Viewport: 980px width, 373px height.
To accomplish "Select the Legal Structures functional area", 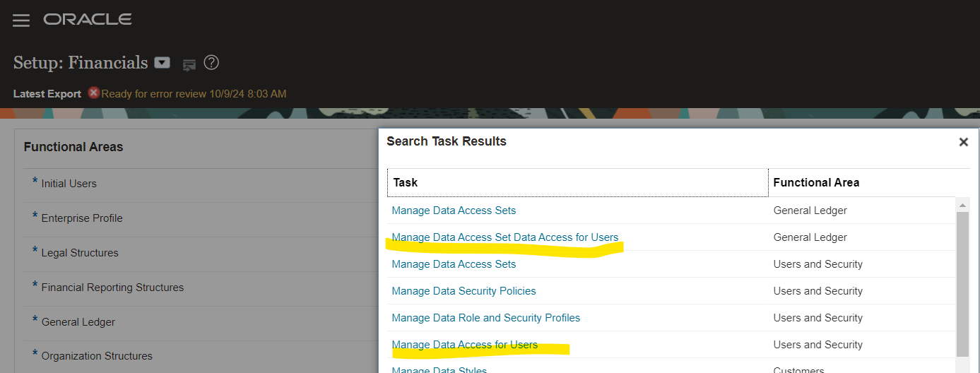I will pos(80,253).
